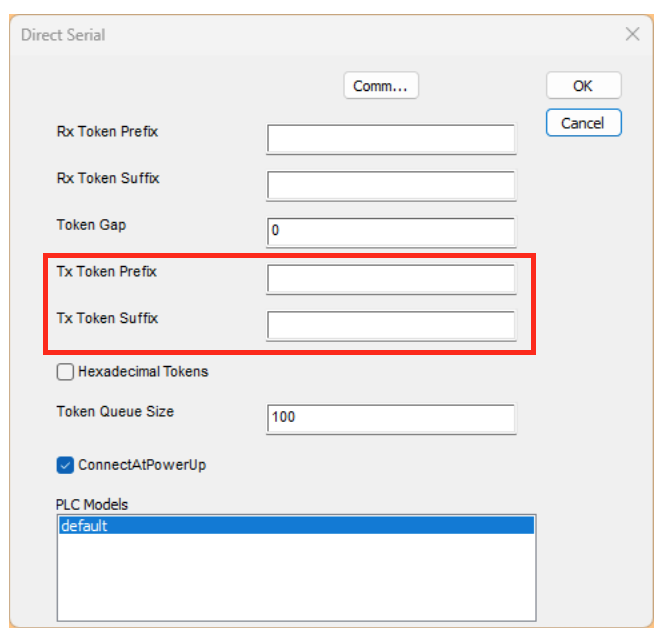666x636 pixels.
Task: Click the Rx Token Prefix label
Action: [107, 132]
